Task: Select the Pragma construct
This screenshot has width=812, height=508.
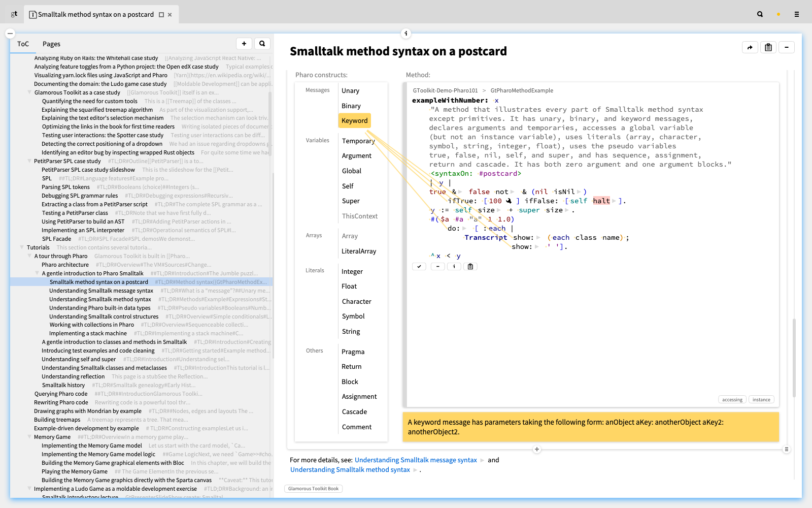Action: point(353,352)
